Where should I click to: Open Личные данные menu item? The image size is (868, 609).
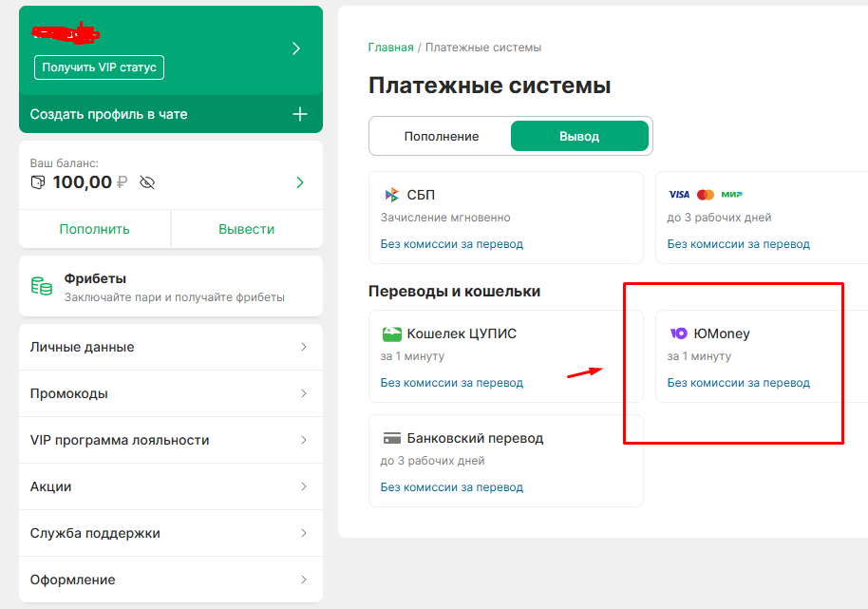171,347
